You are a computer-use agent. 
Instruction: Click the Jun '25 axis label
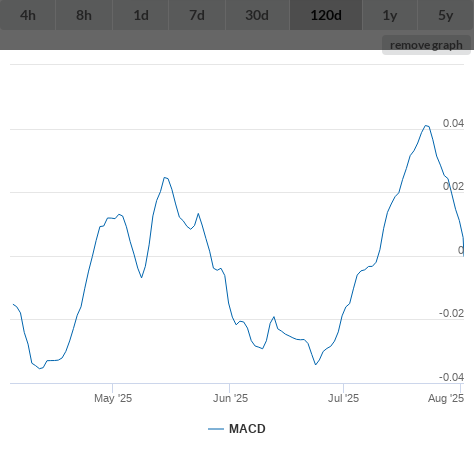click(230, 398)
